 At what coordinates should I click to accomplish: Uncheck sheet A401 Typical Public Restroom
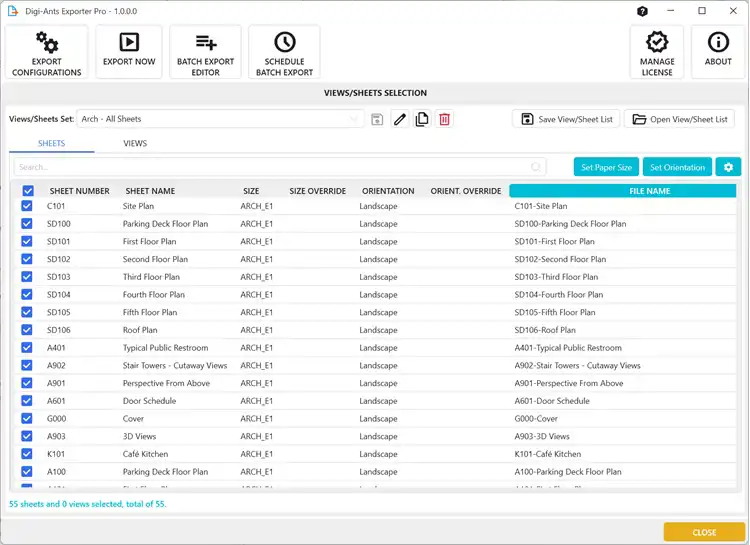(x=27, y=348)
